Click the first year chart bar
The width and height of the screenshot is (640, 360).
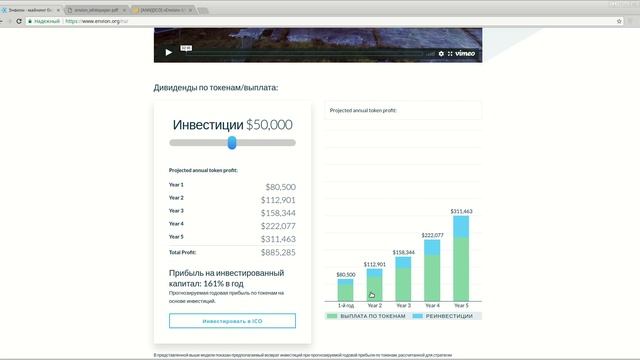345,290
